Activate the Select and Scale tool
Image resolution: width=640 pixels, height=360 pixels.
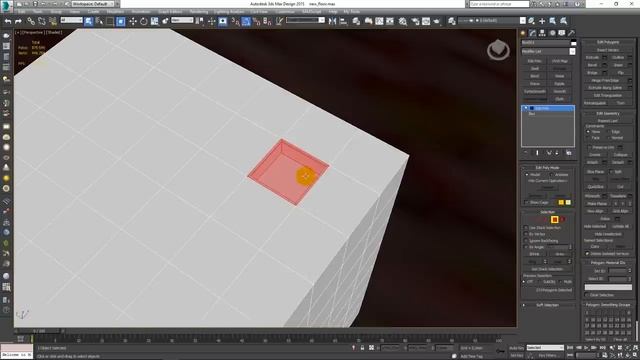point(154,21)
